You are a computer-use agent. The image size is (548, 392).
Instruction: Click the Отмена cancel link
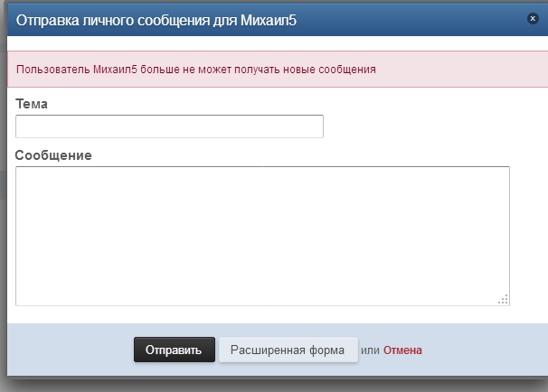[402, 350]
